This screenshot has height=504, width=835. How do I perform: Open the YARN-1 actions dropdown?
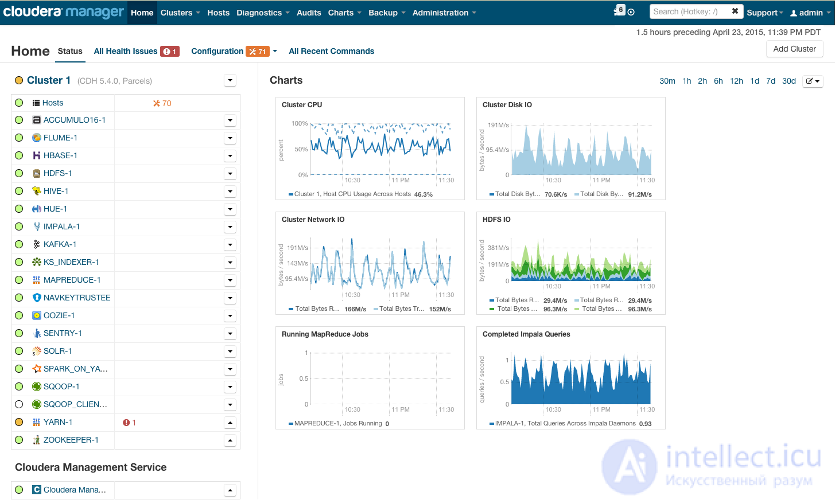click(x=230, y=423)
